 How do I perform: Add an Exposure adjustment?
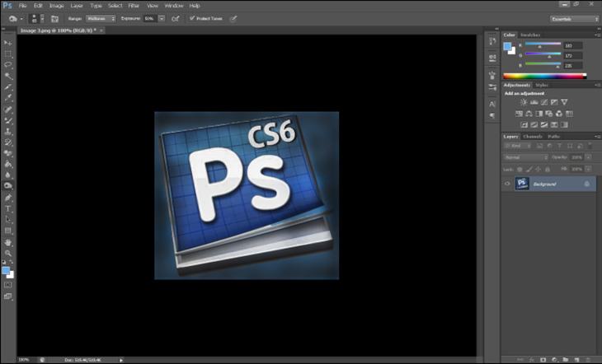tap(554, 102)
